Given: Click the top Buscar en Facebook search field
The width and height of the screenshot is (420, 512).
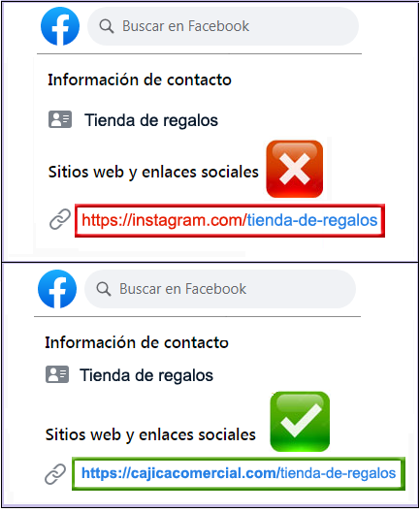Looking at the screenshot, I should [x=223, y=26].
